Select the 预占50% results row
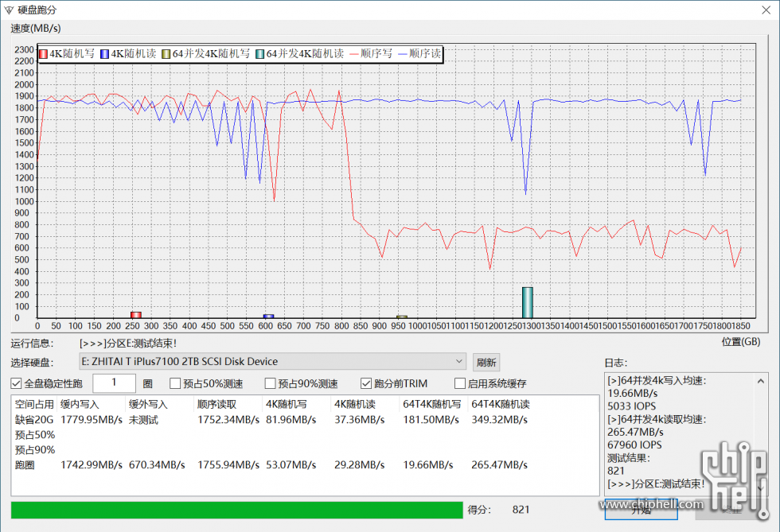The width and height of the screenshot is (780, 532). tap(304, 435)
